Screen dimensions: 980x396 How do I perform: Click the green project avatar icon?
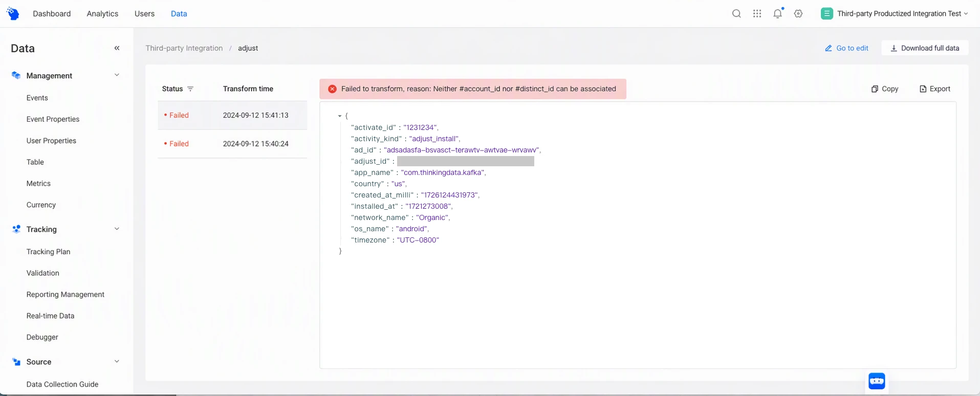(x=826, y=14)
